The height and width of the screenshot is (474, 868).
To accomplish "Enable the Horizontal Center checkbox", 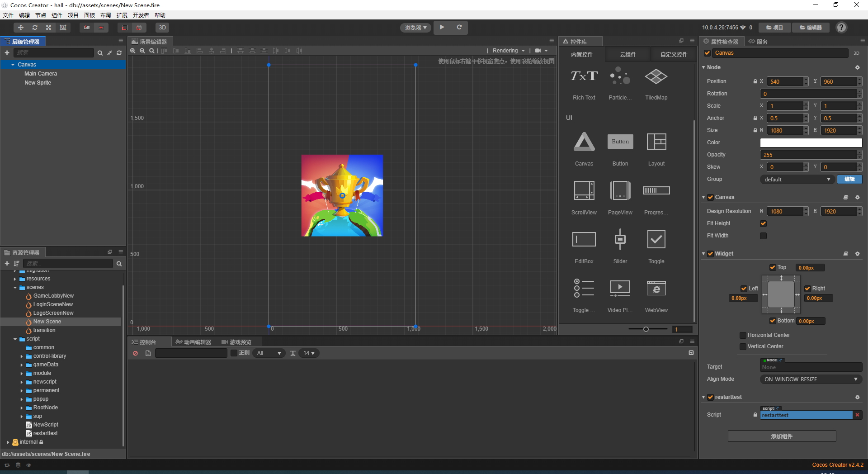I will click(743, 335).
